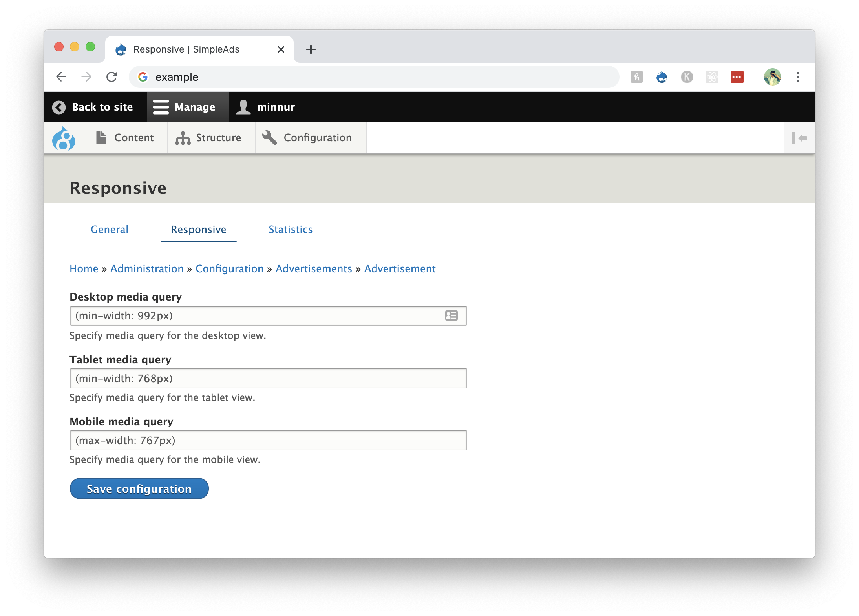Viewport: 859px width, 616px height.
Task: Switch to the General tab
Action: tap(109, 229)
